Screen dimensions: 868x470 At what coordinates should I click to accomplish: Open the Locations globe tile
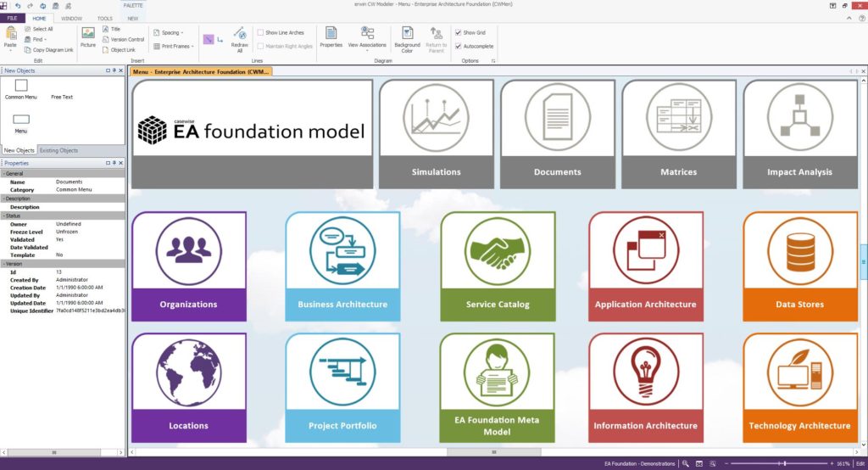coord(189,388)
